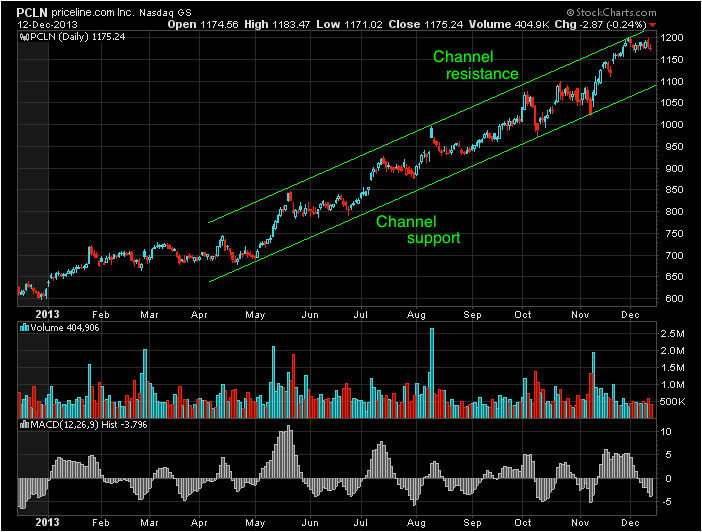This screenshot has width=702, height=532.
Task: Click 'Dec' on the MACD panel date axis
Action: pos(630,523)
